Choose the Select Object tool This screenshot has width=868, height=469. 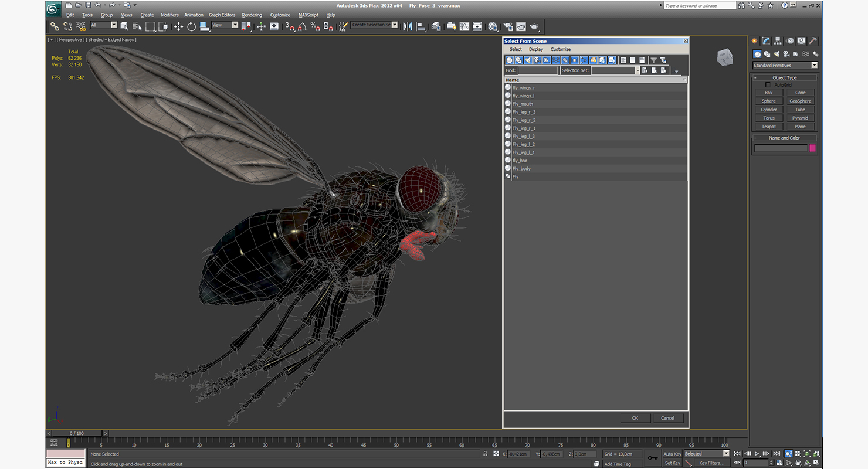point(124,26)
